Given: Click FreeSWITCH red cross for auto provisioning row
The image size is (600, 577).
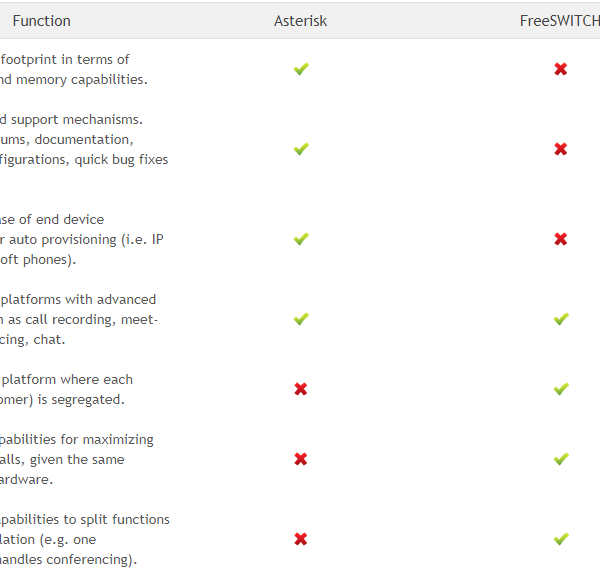Looking at the screenshot, I should click(561, 239).
